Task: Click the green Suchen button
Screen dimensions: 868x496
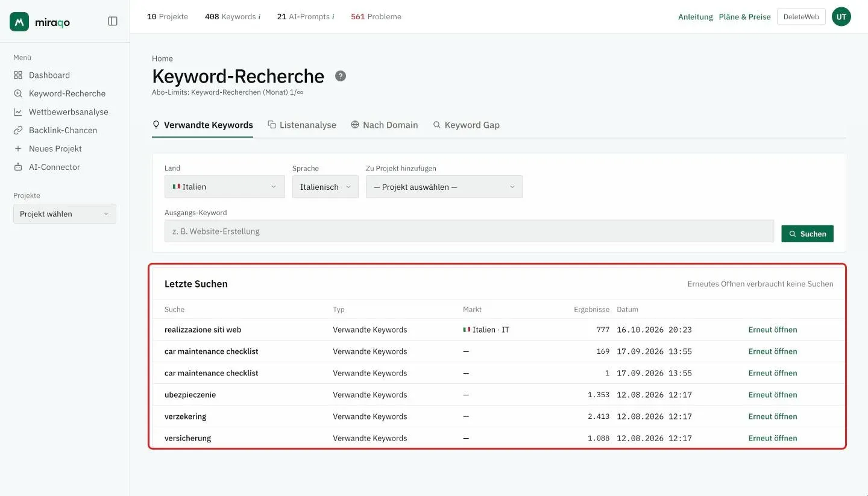Action: point(807,234)
